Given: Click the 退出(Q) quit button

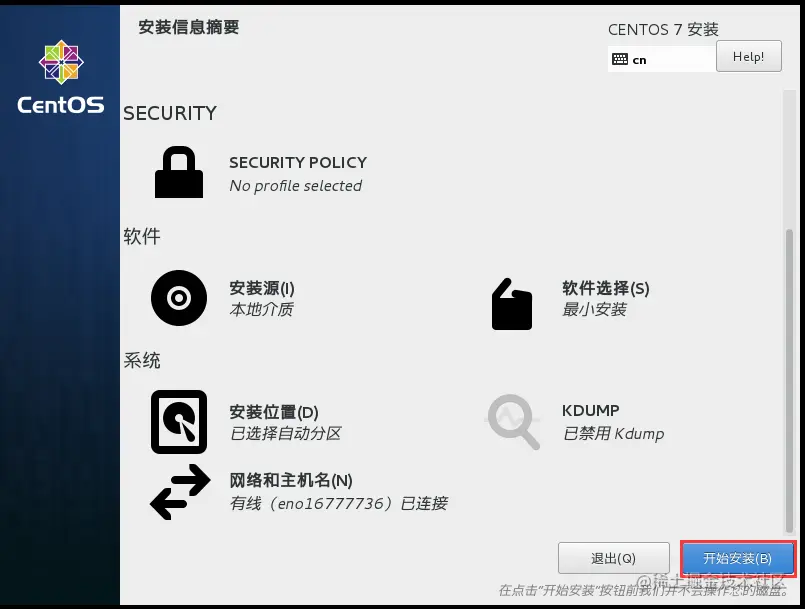Looking at the screenshot, I should (614, 558).
